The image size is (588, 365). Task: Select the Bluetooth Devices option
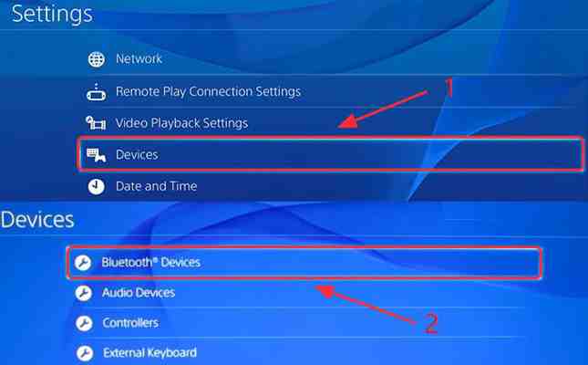304,263
